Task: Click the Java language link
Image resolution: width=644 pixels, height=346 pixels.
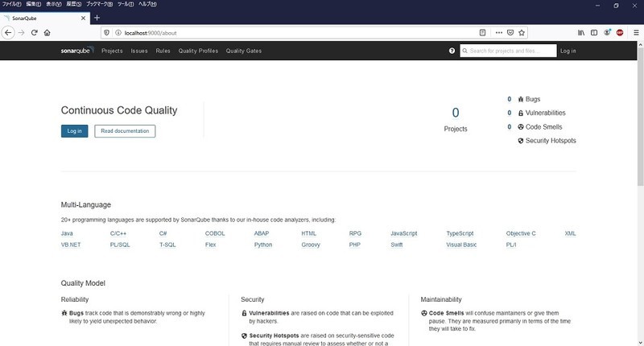Action: point(67,233)
